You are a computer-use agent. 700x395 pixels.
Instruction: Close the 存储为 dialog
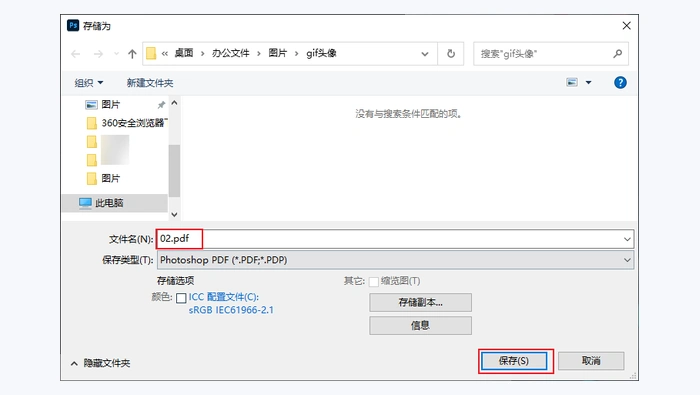pos(627,25)
